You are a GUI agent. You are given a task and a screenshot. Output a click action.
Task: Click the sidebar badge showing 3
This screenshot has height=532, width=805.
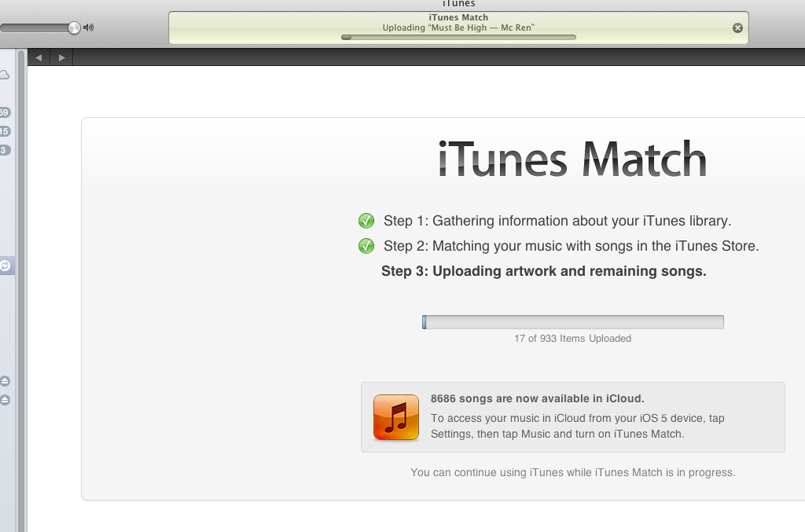click(5, 150)
